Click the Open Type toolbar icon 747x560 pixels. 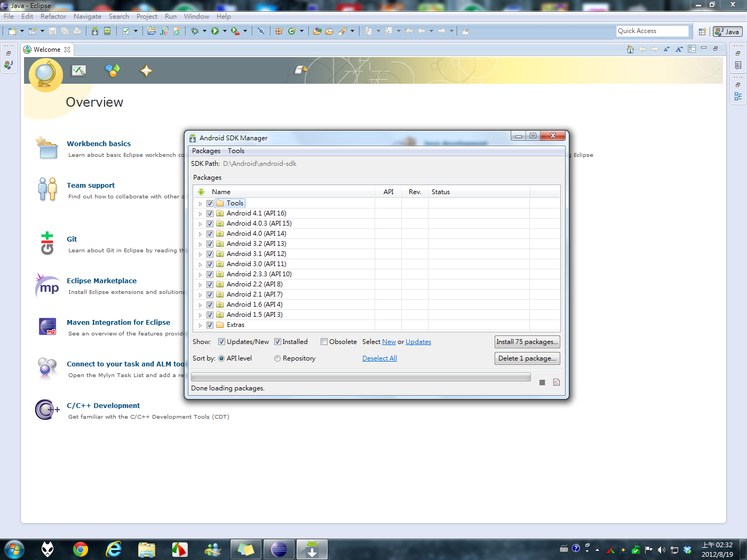[x=317, y=31]
